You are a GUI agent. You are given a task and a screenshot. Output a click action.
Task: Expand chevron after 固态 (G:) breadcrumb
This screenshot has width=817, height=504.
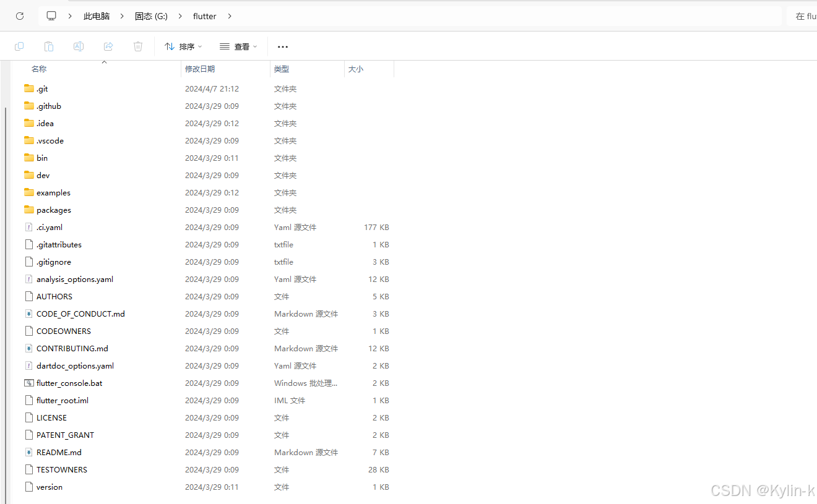(181, 16)
